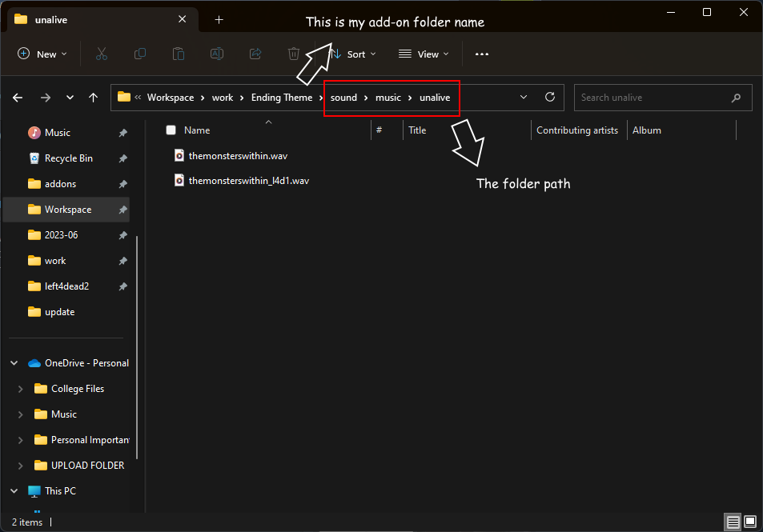Viewport: 763px width, 532px height.
Task: Click sound breadcrumb segment
Action: (x=343, y=98)
